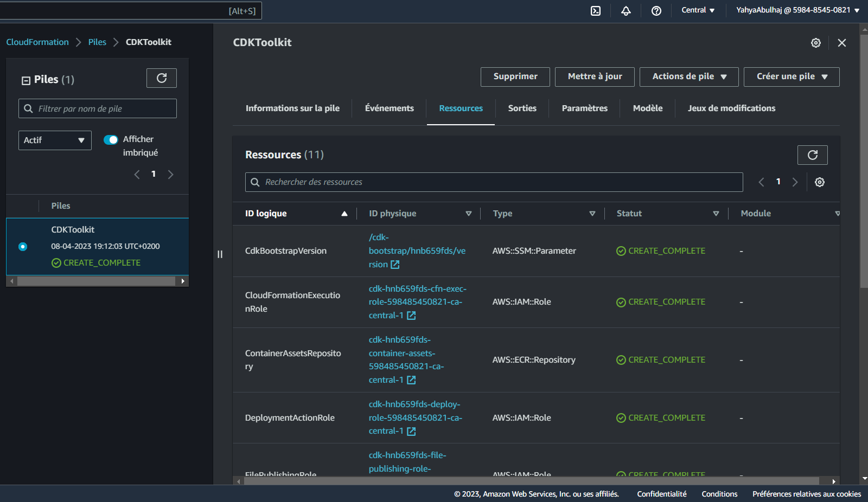Open the cdk-hnb659fds-container-assets link
This screenshot has width=868, height=502.
pyautogui.click(x=406, y=360)
